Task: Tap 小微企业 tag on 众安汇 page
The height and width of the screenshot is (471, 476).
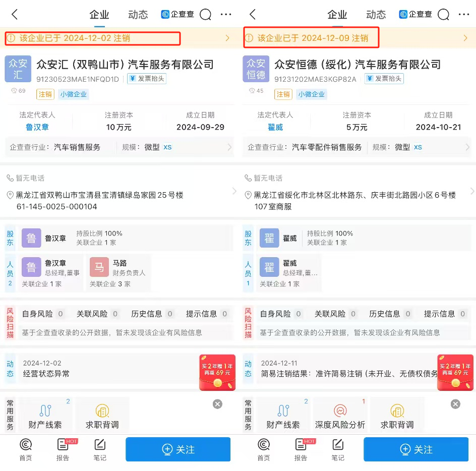Action: pyautogui.click(x=74, y=94)
